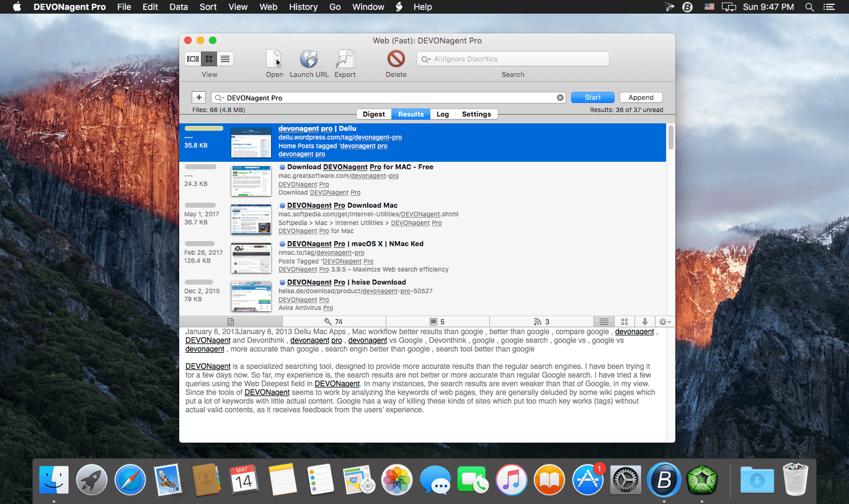This screenshot has height=504, width=849.
Task: Open the App Store Dock icon
Action: [x=588, y=480]
